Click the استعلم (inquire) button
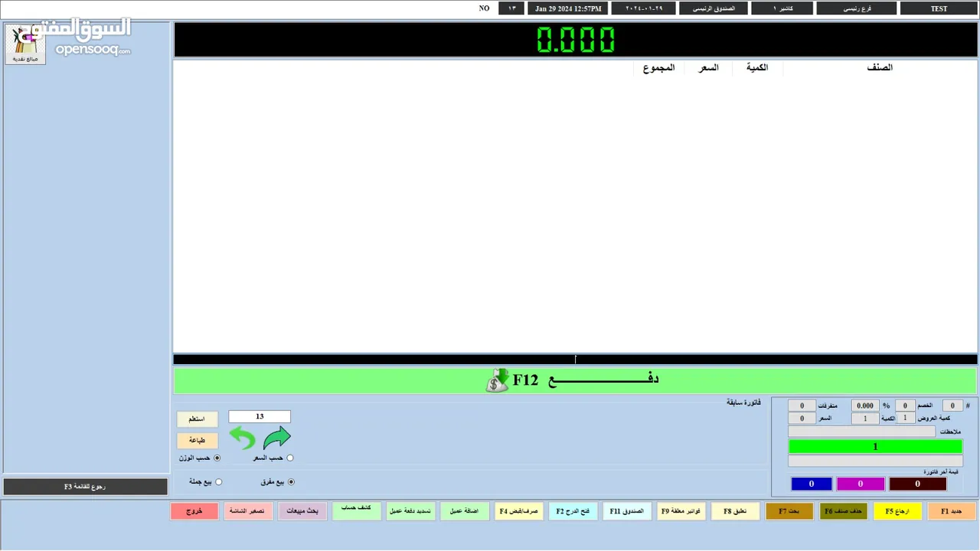980x551 pixels. [x=198, y=419]
